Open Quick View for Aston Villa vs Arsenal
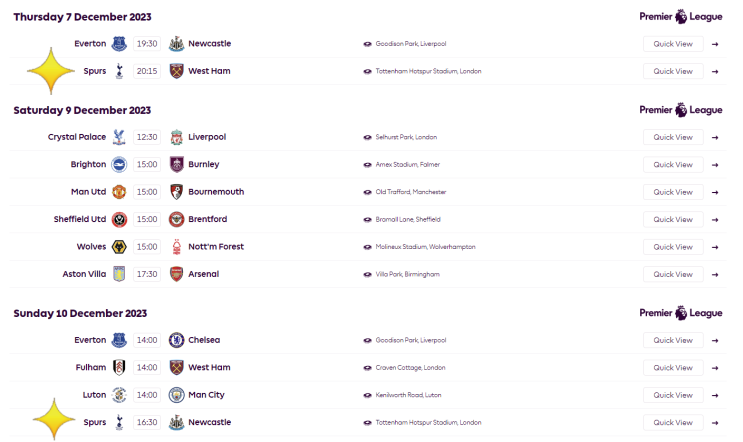 pyautogui.click(x=673, y=274)
